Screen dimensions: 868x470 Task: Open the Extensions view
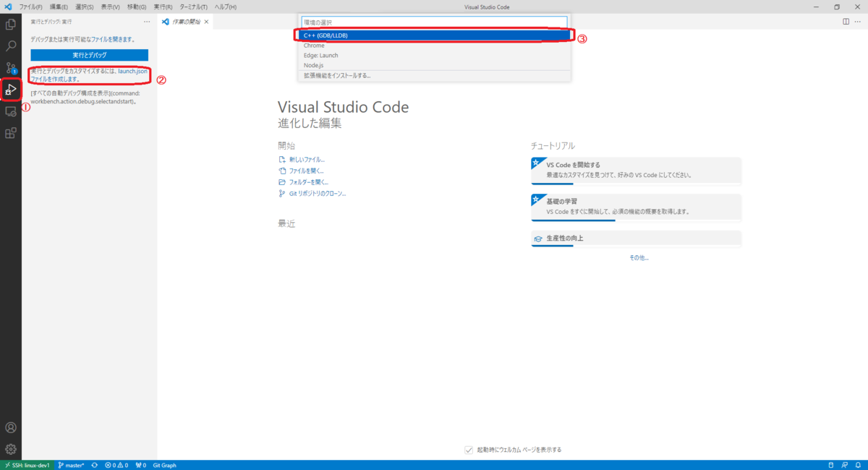(11, 133)
